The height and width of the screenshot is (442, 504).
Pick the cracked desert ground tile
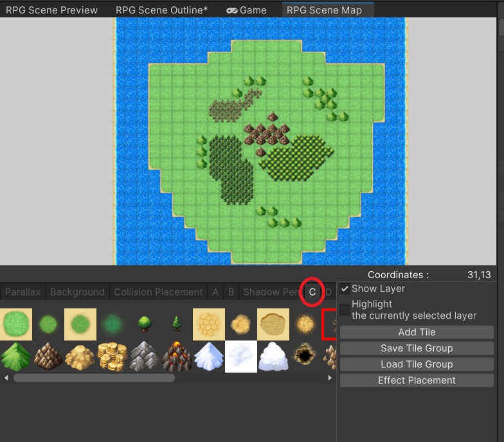[x=209, y=324]
